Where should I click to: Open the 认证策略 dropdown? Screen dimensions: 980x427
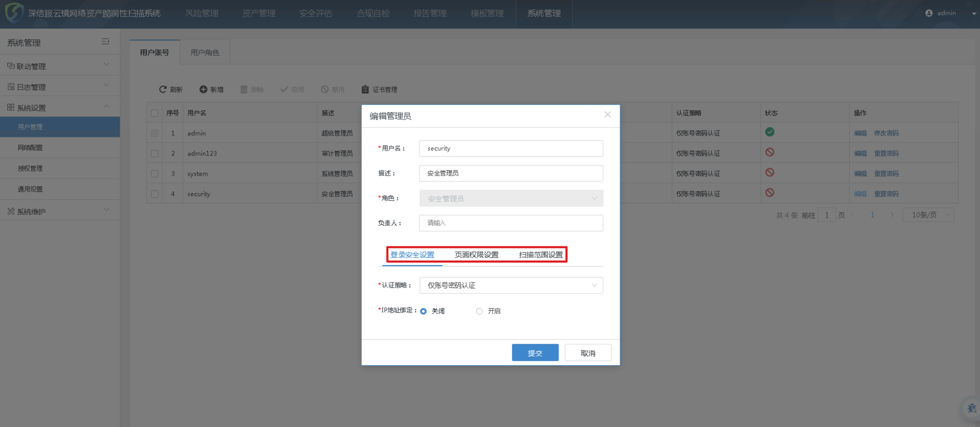click(511, 285)
